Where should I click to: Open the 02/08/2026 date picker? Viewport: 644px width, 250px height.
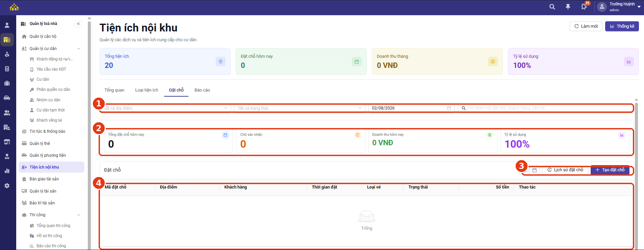click(411, 108)
